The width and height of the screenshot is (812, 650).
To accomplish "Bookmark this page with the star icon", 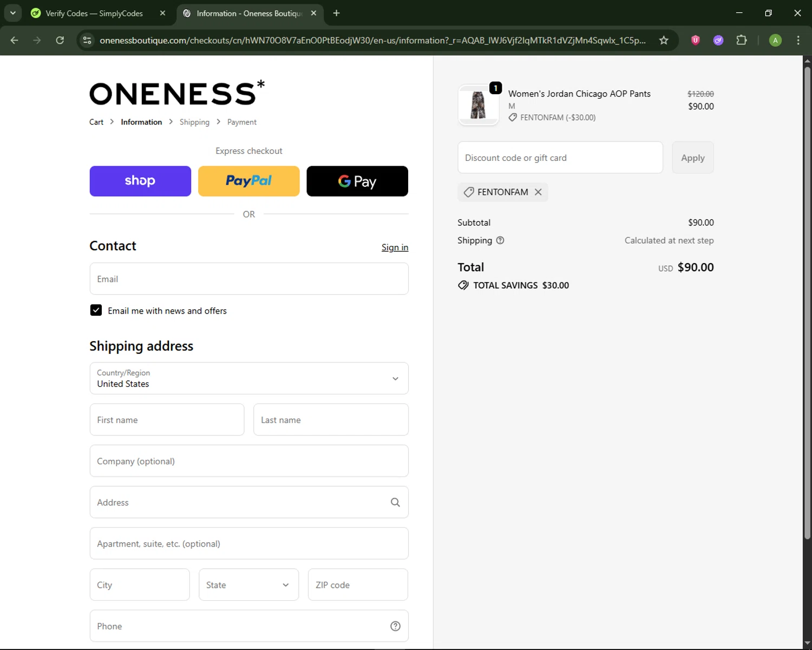I will click(x=664, y=40).
